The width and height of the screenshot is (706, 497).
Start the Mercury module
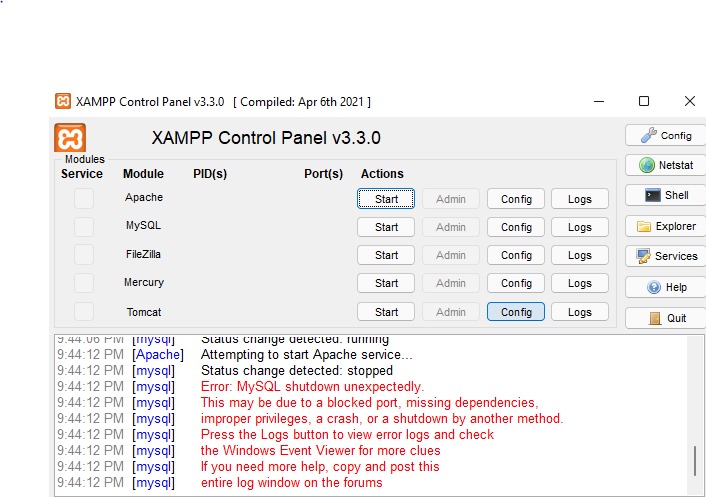point(386,283)
